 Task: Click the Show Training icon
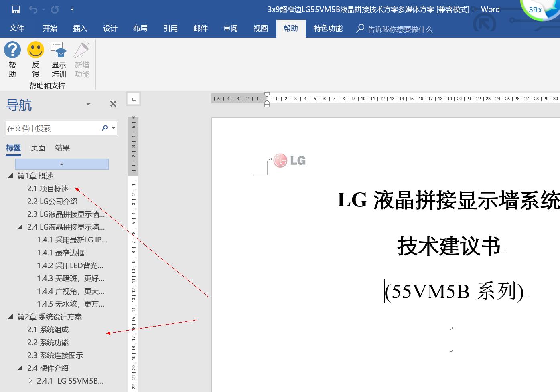(x=59, y=50)
